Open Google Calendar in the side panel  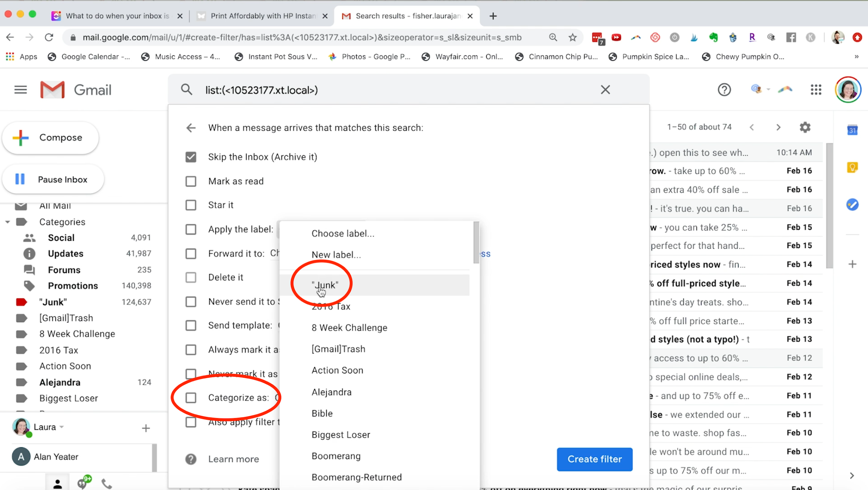point(852,130)
